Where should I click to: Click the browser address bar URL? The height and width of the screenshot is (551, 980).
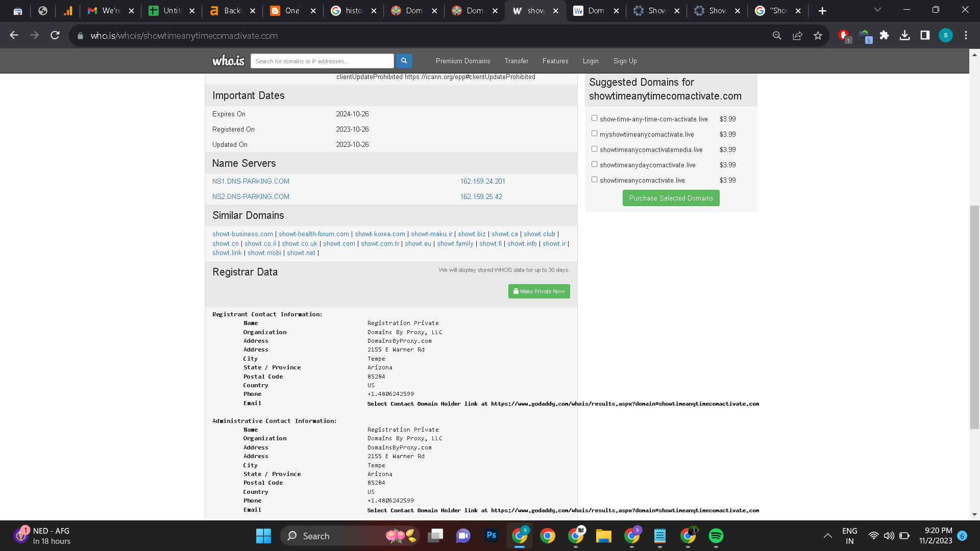pyautogui.click(x=184, y=36)
